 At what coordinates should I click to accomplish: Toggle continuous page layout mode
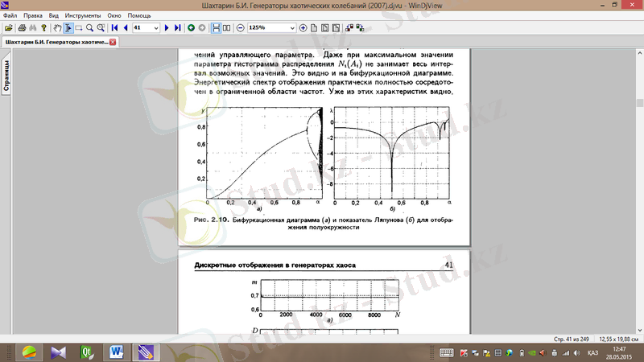(216, 28)
